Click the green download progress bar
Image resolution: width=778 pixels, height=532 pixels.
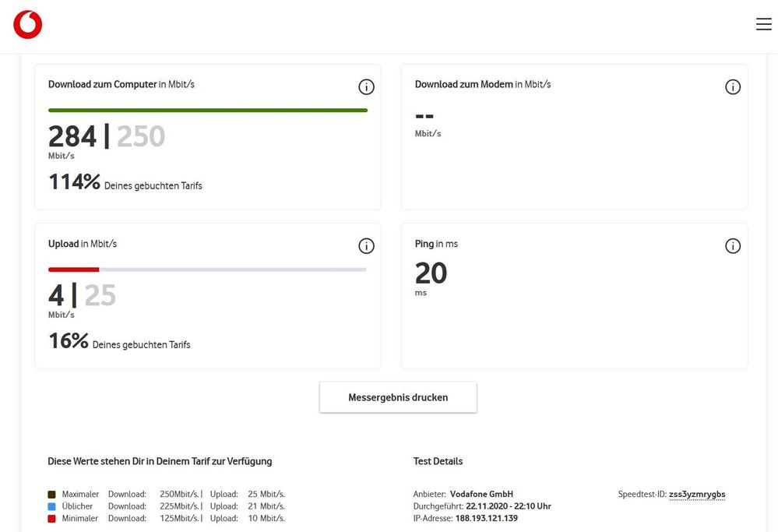pyautogui.click(x=207, y=110)
